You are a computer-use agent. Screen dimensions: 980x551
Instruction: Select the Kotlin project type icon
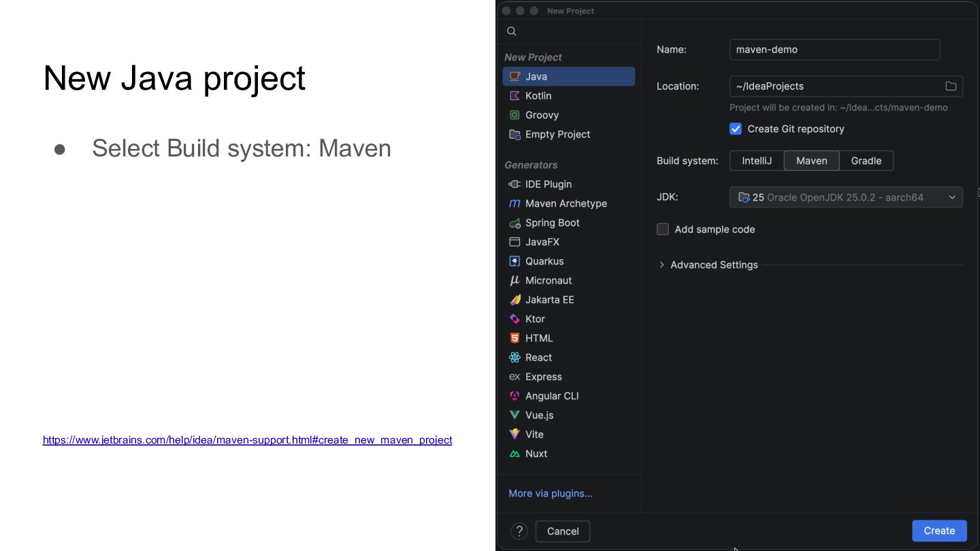click(x=515, y=96)
